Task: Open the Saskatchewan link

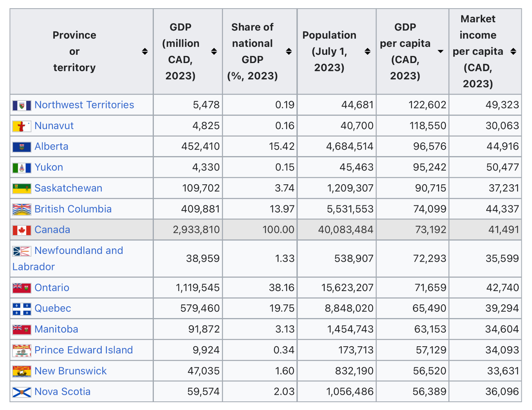Action: [x=68, y=188]
